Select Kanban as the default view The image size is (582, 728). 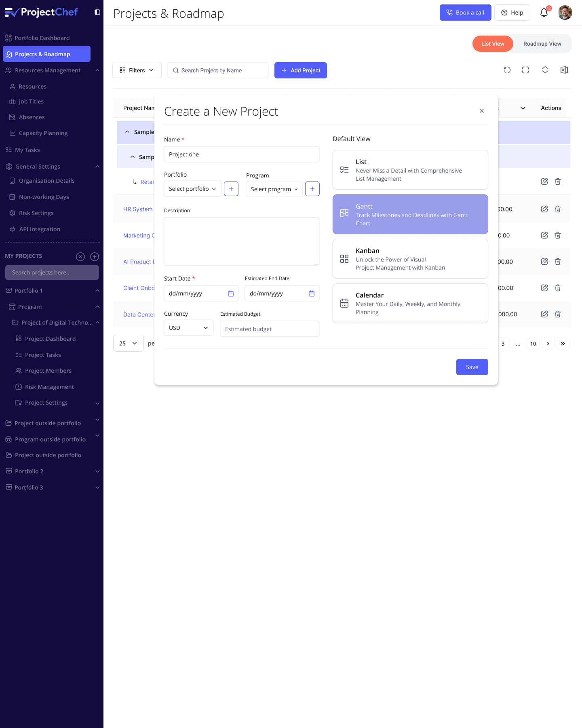point(410,259)
